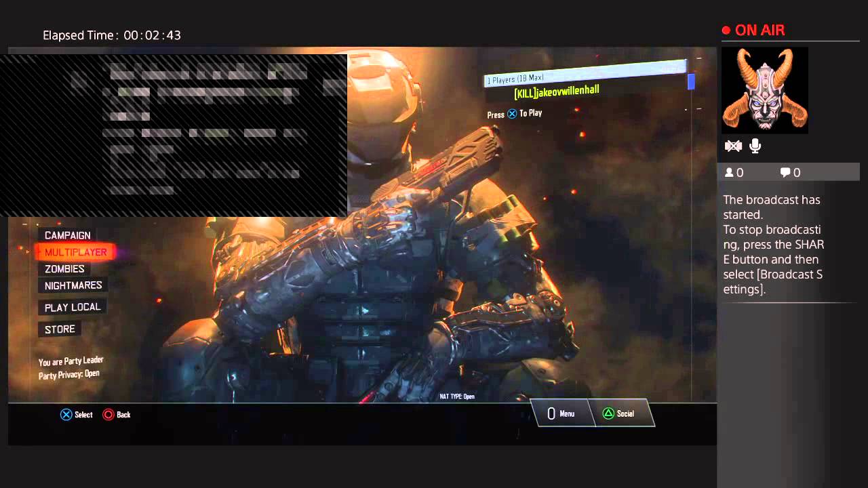Click the Press To Play prompt
The height and width of the screenshot is (488, 868).
click(x=515, y=114)
